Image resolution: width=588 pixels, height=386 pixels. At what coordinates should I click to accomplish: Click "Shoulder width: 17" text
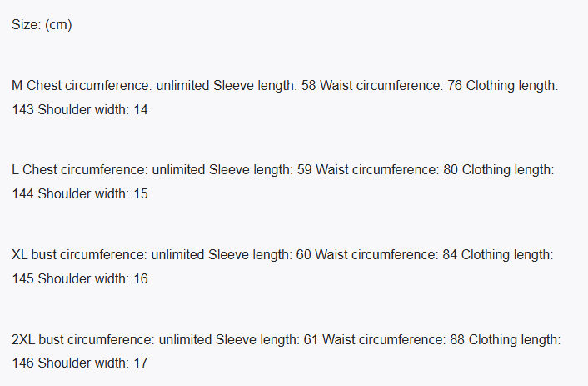click(x=93, y=363)
